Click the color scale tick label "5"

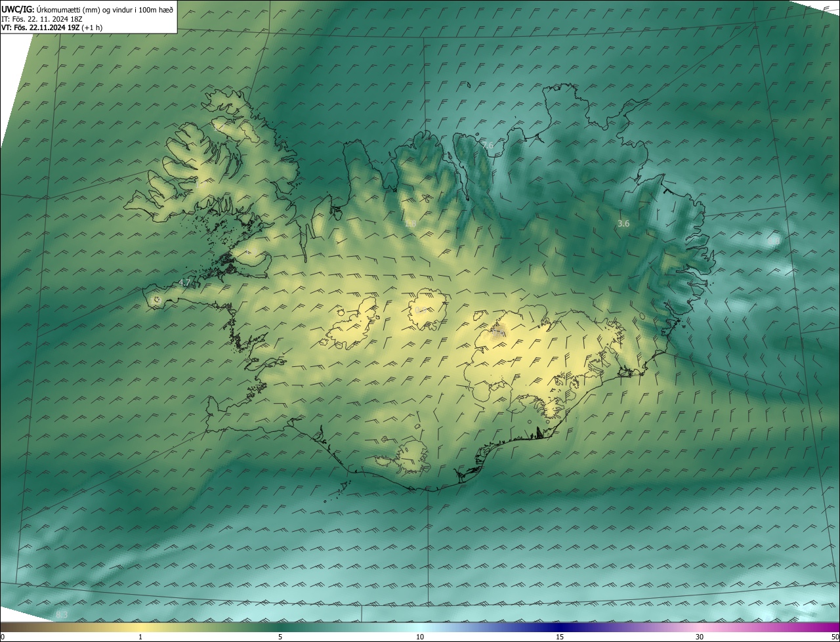[x=280, y=637]
